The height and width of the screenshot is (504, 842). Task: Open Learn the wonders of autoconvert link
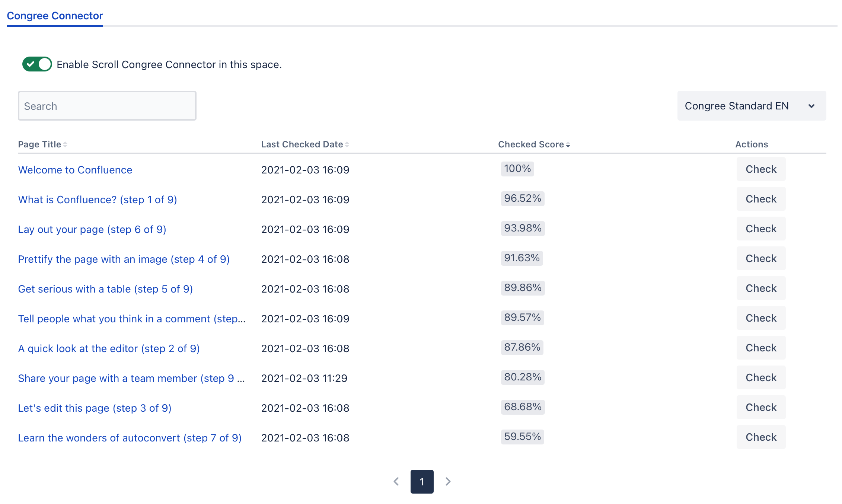[130, 438]
